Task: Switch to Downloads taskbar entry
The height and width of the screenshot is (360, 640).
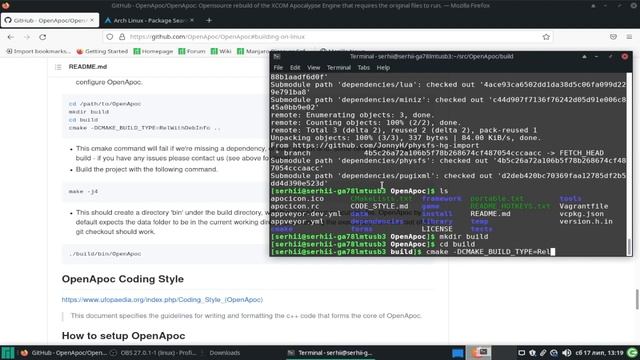Action: (x=224, y=353)
